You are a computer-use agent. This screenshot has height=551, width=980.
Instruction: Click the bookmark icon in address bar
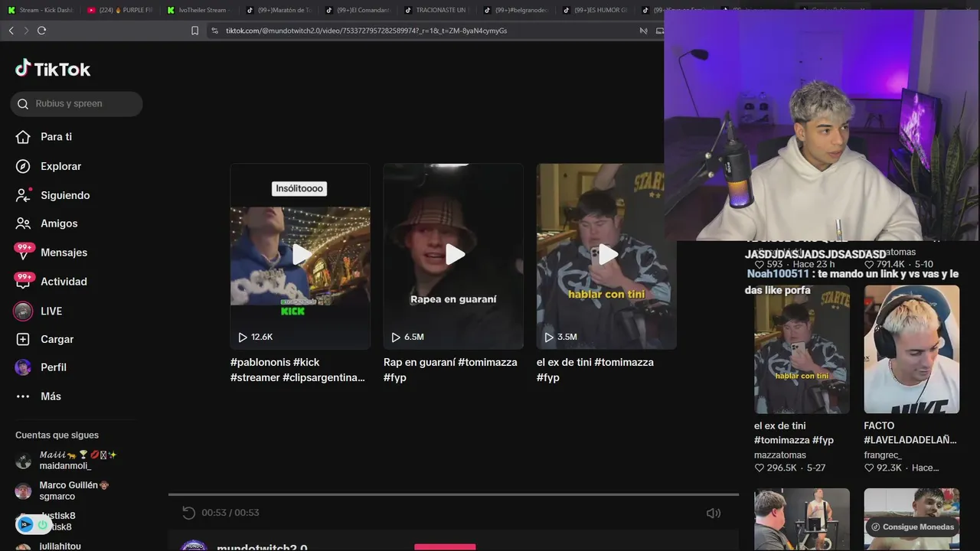[x=194, y=31]
